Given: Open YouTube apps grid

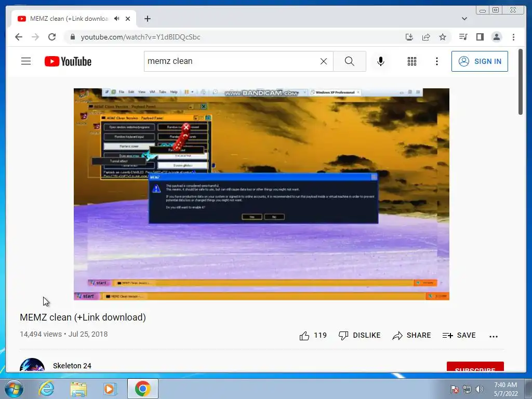Looking at the screenshot, I should point(412,61).
